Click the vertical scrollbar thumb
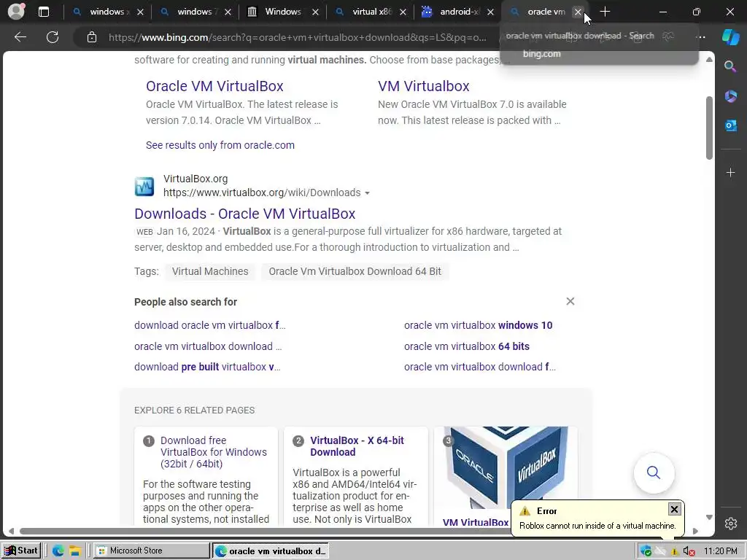 coord(709,128)
